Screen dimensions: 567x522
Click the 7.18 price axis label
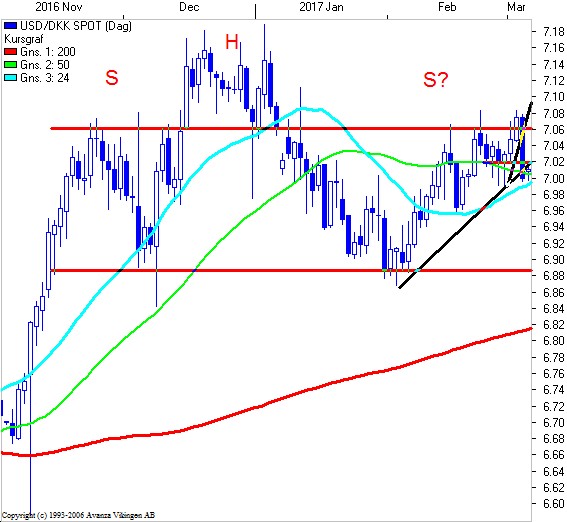(553, 32)
